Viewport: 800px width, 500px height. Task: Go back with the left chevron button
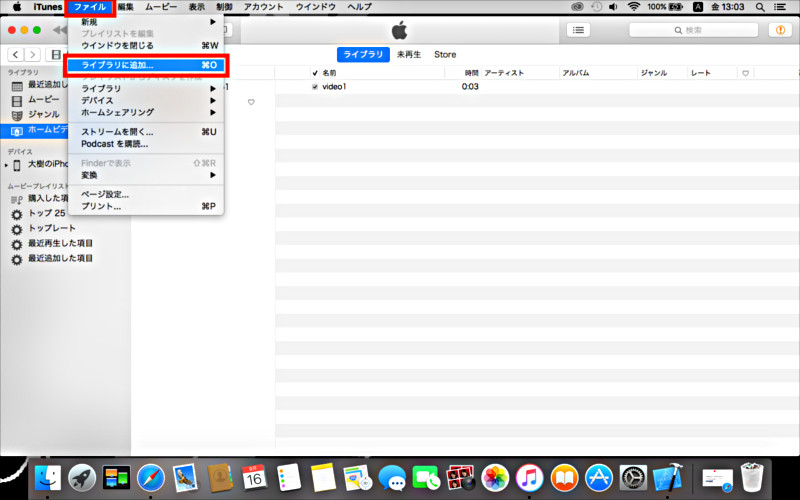[16, 55]
